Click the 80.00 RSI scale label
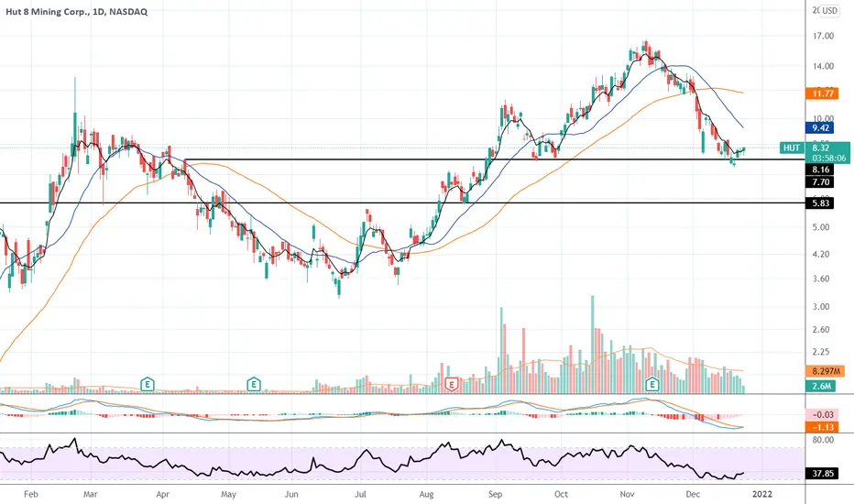 (823, 440)
